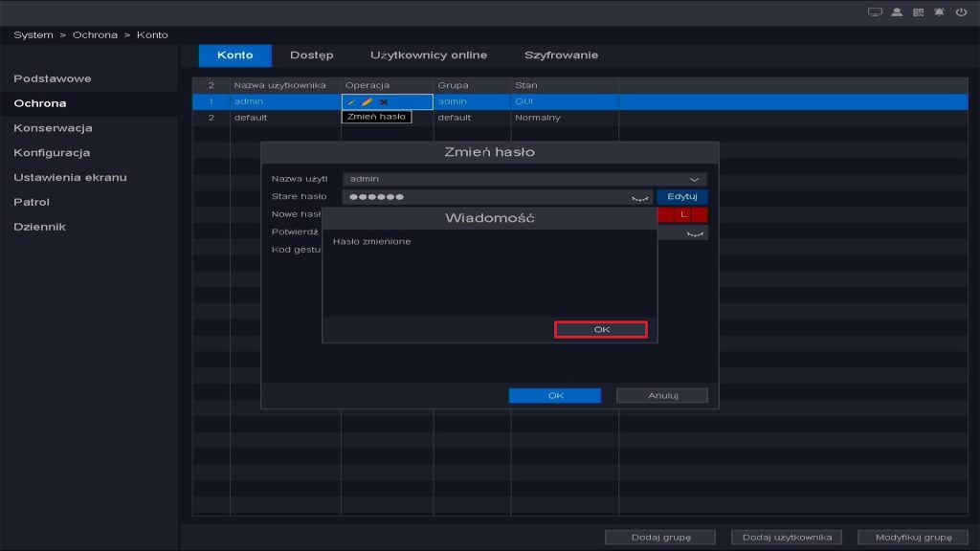Image resolution: width=980 pixels, height=551 pixels.
Task: Switch to the Dostęp tab
Action: (x=311, y=55)
